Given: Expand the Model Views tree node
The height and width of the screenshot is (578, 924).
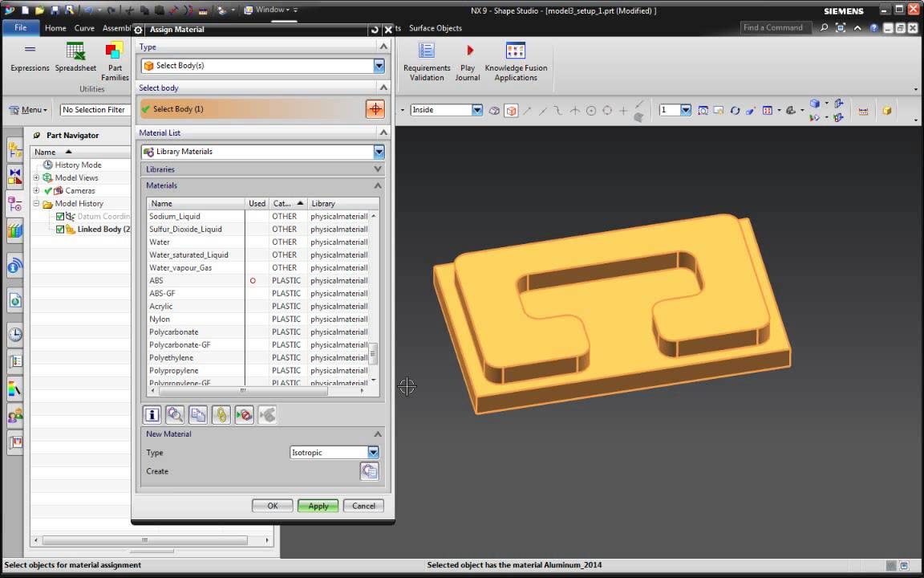Looking at the screenshot, I should pos(37,177).
